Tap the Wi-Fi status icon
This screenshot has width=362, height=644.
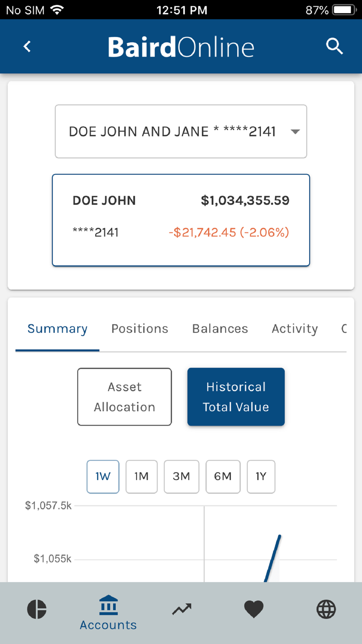pyautogui.click(x=57, y=10)
